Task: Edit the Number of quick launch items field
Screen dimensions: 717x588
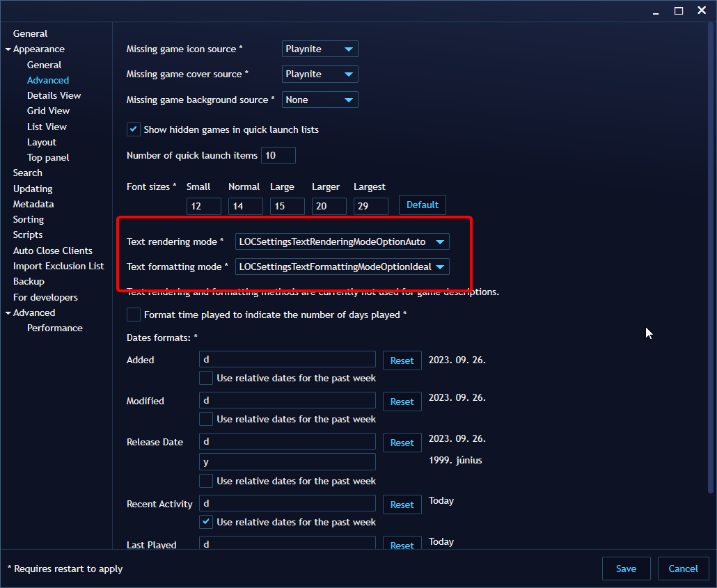Action: [x=278, y=154]
